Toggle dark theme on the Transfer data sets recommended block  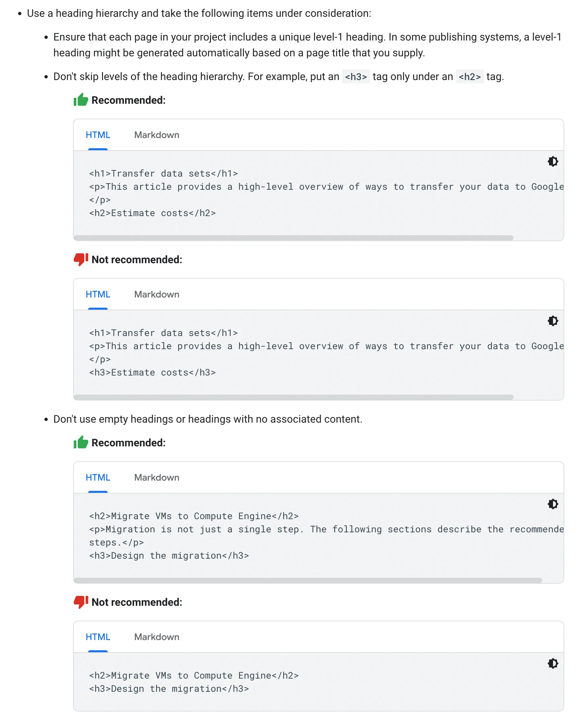click(x=553, y=161)
